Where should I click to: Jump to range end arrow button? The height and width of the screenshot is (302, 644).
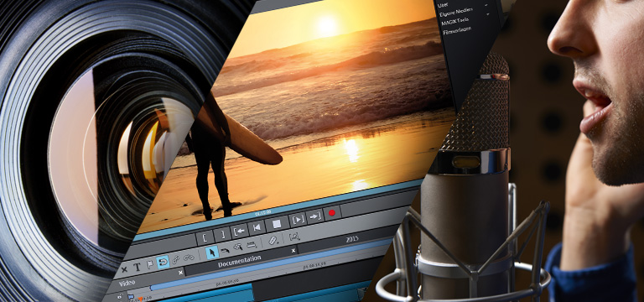314,216
